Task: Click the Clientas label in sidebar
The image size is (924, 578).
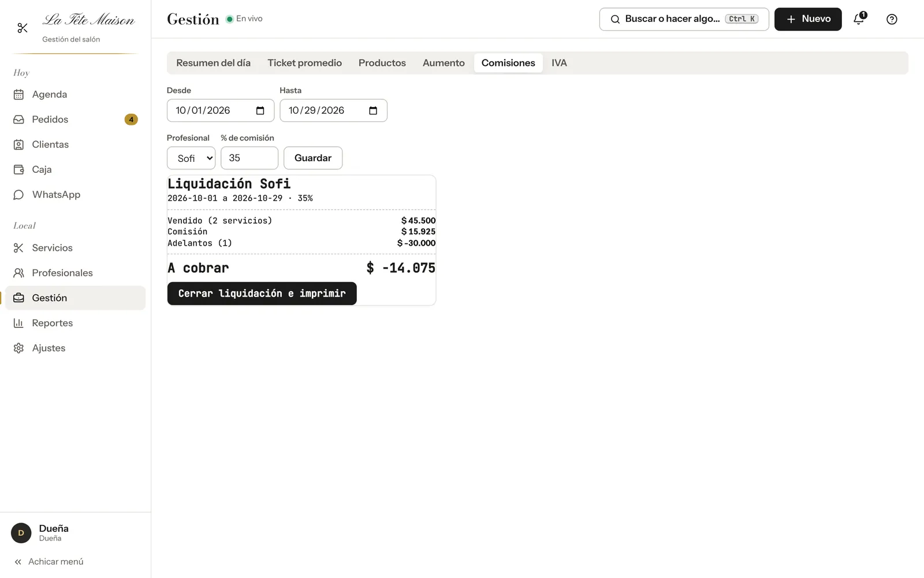Action: point(50,144)
